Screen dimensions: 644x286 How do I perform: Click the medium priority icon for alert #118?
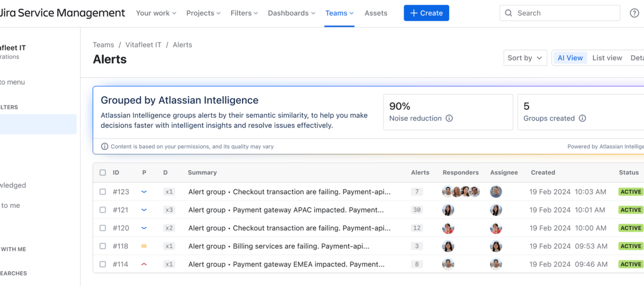point(144,246)
